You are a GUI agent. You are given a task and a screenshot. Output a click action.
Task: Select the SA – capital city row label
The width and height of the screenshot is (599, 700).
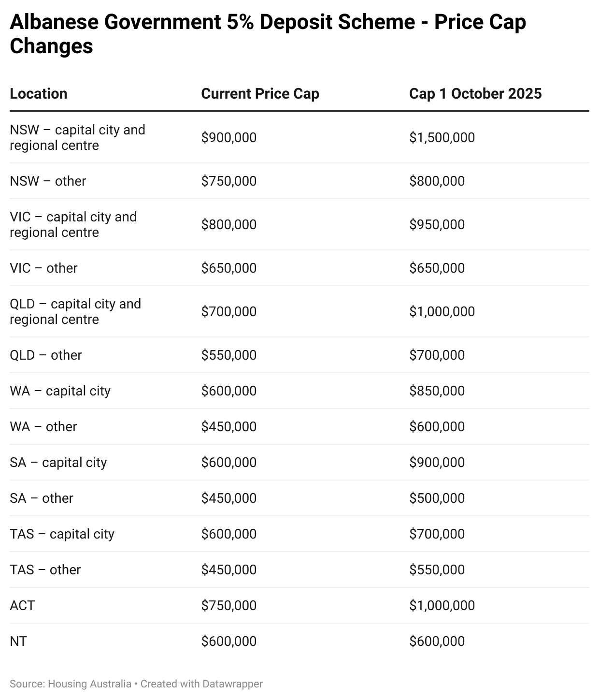[x=58, y=463]
